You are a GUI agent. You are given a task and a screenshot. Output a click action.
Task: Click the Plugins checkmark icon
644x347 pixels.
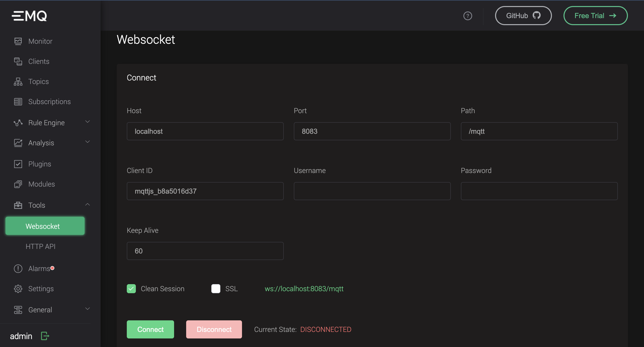tap(18, 164)
